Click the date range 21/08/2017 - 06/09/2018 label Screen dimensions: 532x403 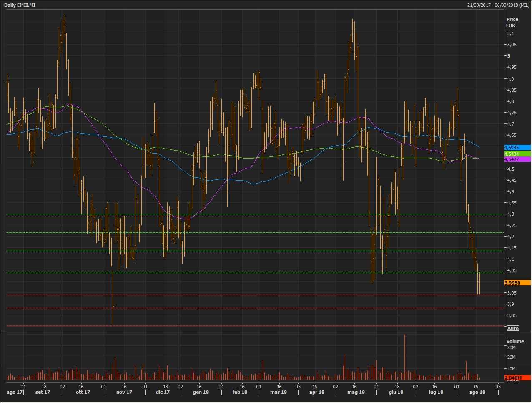[x=498, y=5]
